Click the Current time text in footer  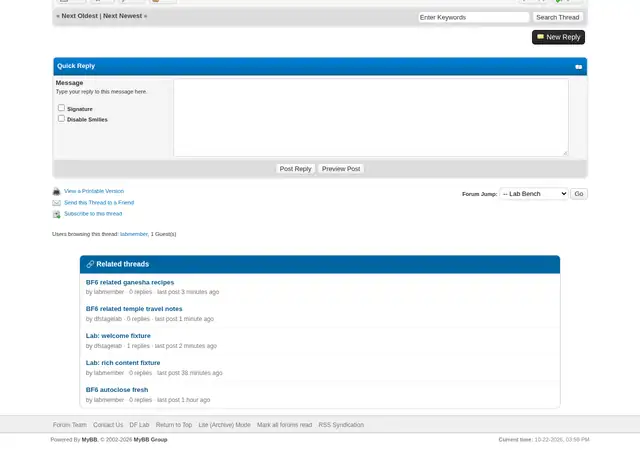click(x=544, y=440)
